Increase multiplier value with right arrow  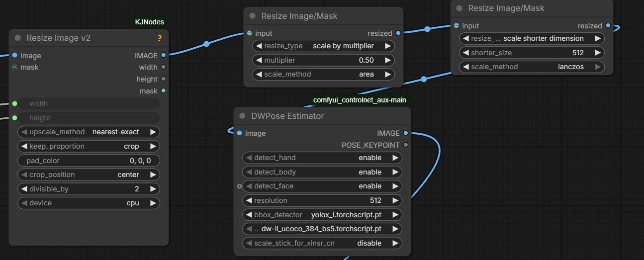coord(388,60)
